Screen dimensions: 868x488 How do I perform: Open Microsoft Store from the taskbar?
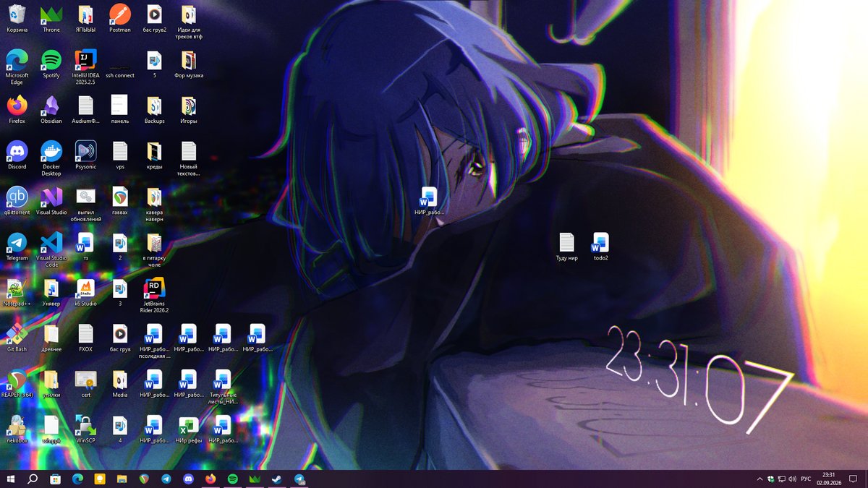click(55, 479)
